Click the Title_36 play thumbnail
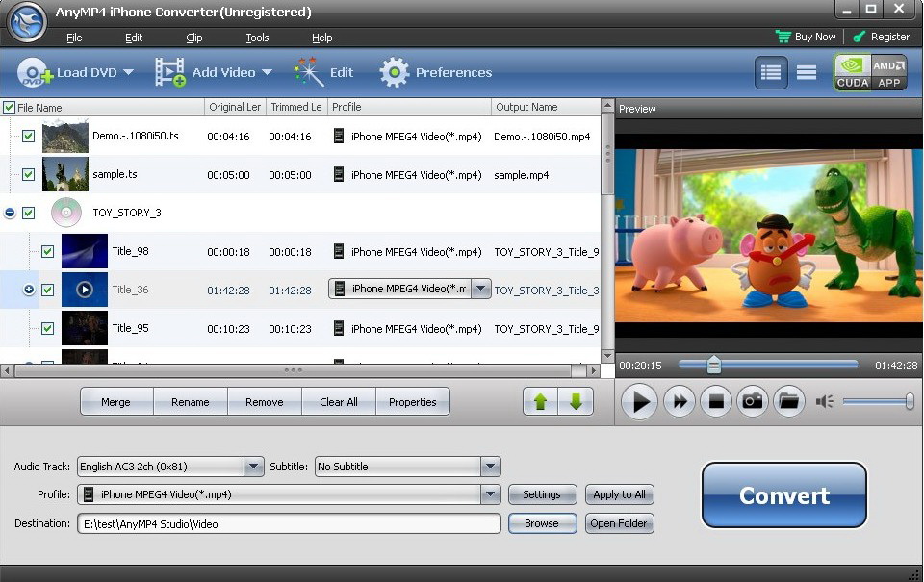 [x=85, y=290]
